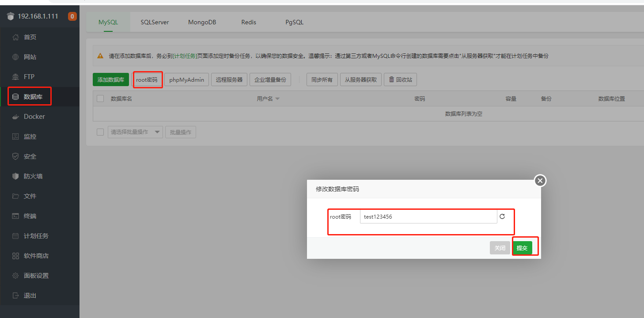Viewport: 644px width, 318px height.
Task: Click the gear icon for 面板设置
Action: [x=16, y=276]
